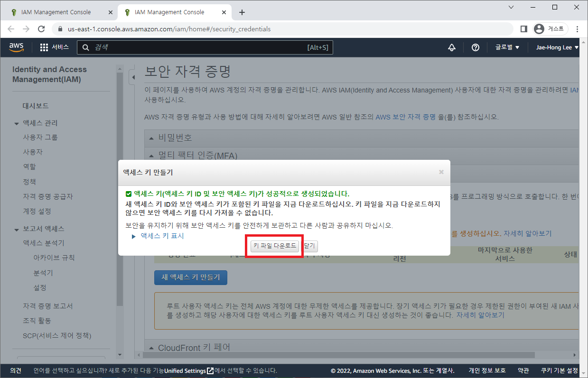The width and height of the screenshot is (588, 378).
Task: Open a new browser tab with plus
Action: point(242,12)
